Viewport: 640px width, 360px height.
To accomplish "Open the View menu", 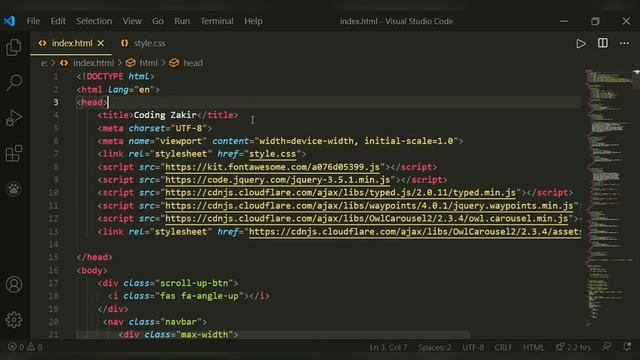I will point(132,21).
